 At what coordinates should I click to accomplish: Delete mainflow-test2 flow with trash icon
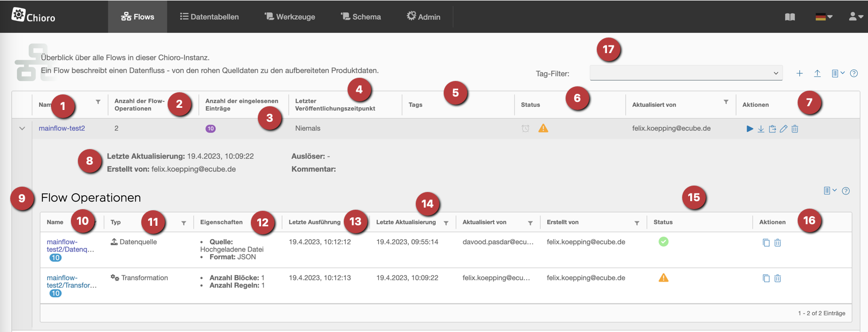coord(795,129)
